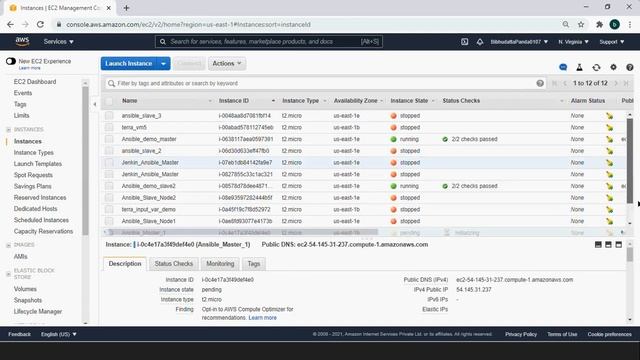Select checkbox for ansible_slave_3

(109, 116)
